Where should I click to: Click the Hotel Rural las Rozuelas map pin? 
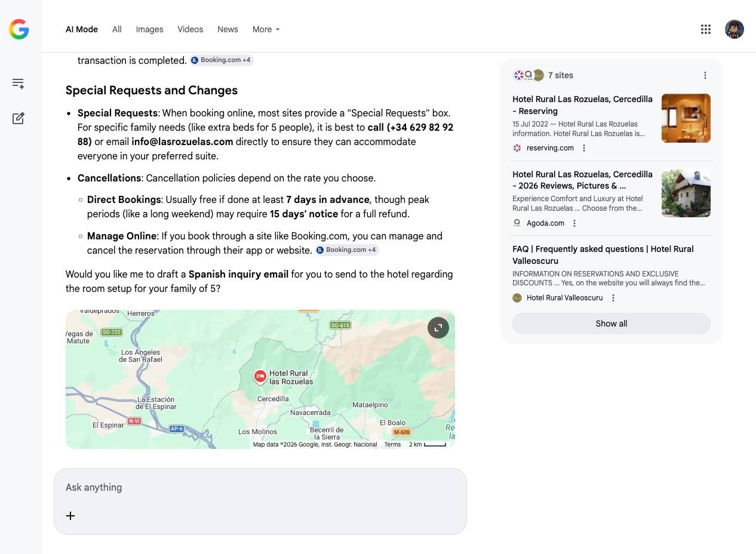pyautogui.click(x=260, y=376)
